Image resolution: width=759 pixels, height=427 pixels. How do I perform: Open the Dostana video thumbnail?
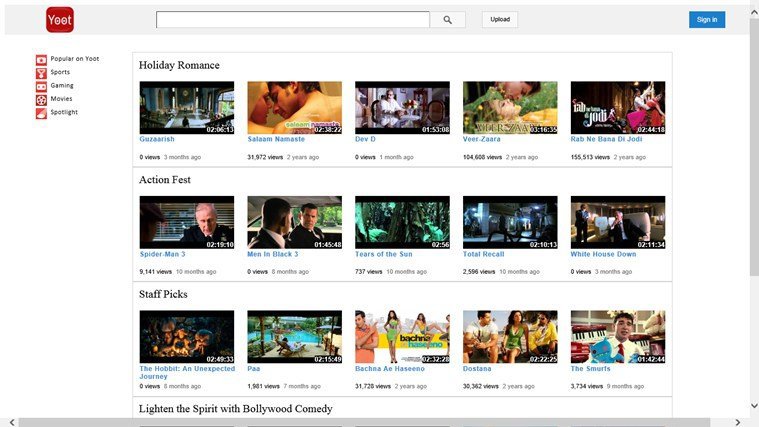(x=510, y=337)
